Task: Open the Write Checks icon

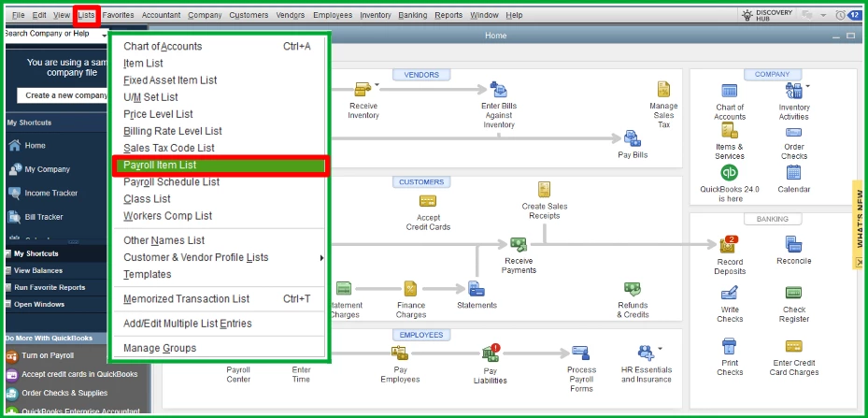Action: (730, 294)
